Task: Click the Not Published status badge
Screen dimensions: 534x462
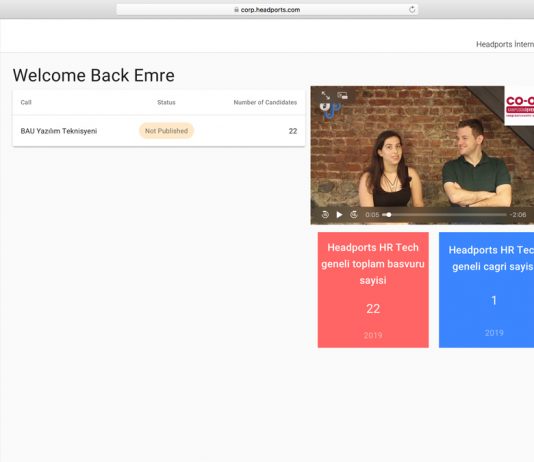Action: (166, 131)
